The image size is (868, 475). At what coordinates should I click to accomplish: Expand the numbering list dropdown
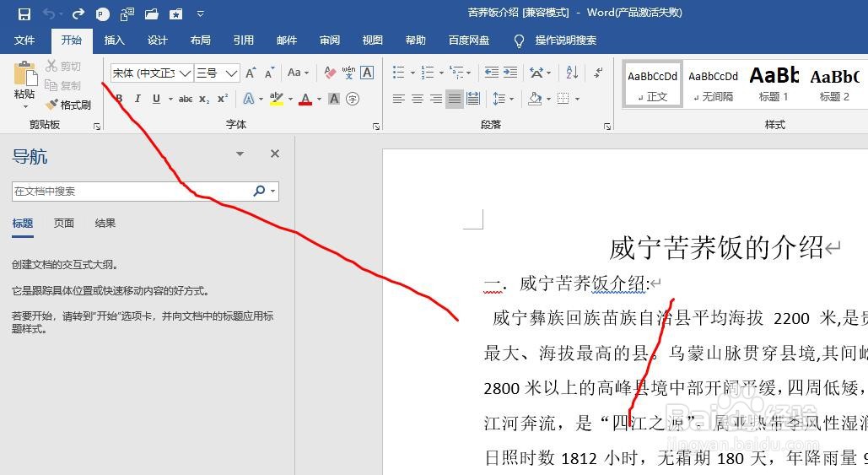441,73
